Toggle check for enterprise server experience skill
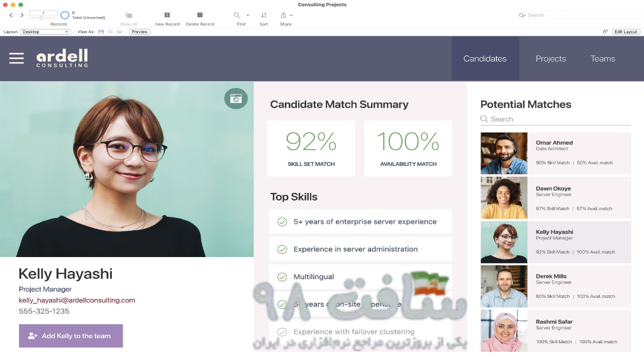644x362 pixels. [282, 222]
